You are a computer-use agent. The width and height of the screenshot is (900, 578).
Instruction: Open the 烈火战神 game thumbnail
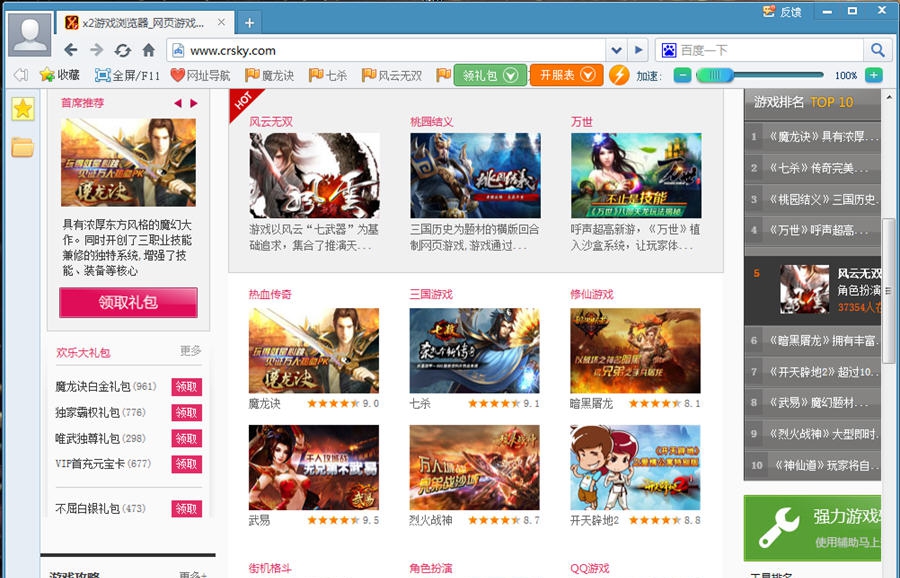475,468
